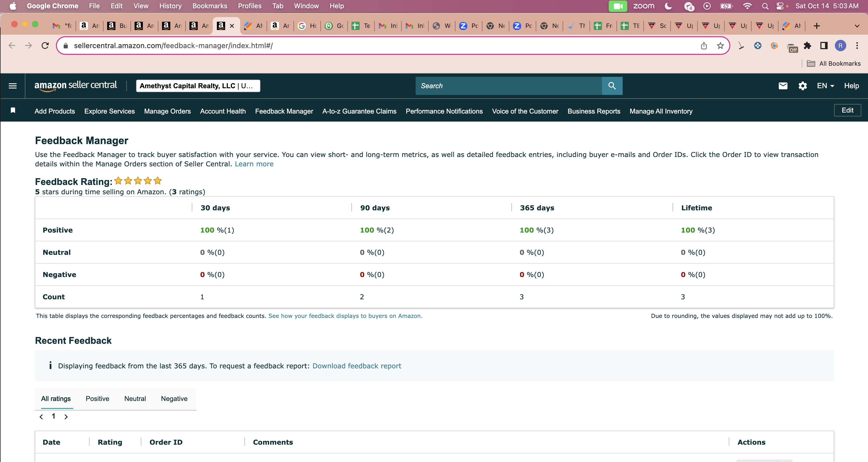
Task: Click the Lifetime column header
Action: tap(696, 208)
